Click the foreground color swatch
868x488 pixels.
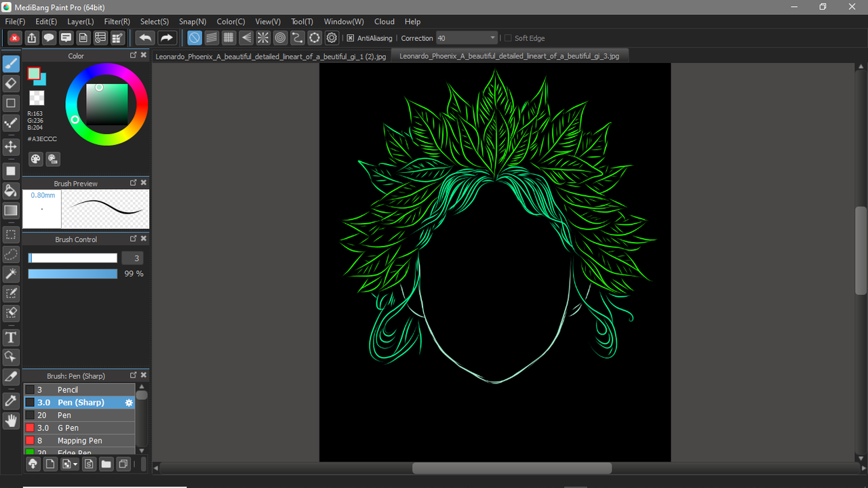tap(34, 73)
